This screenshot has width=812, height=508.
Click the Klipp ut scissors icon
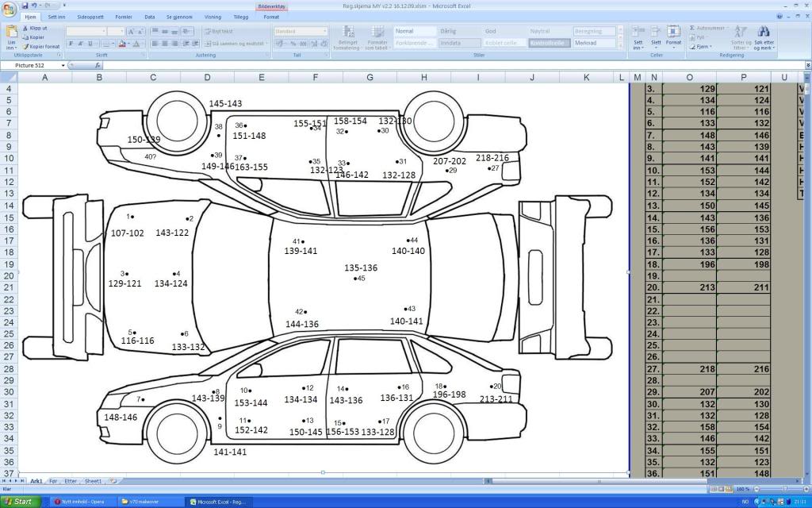[x=25, y=28]
